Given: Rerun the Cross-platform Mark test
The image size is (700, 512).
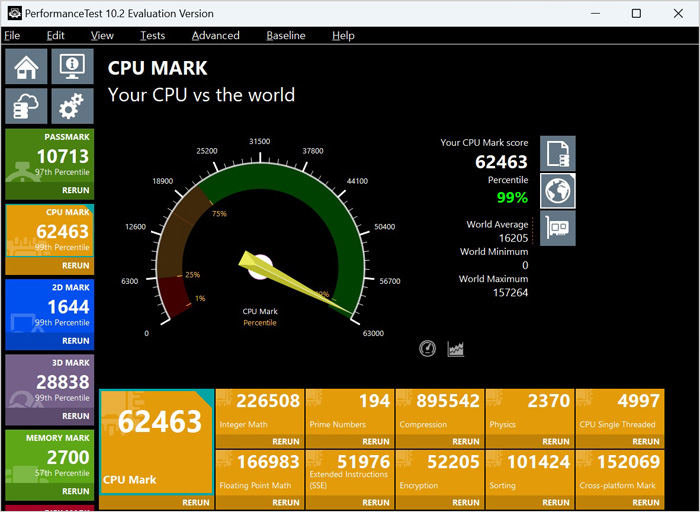Looking at the screenshot, I should click(646, 503).
